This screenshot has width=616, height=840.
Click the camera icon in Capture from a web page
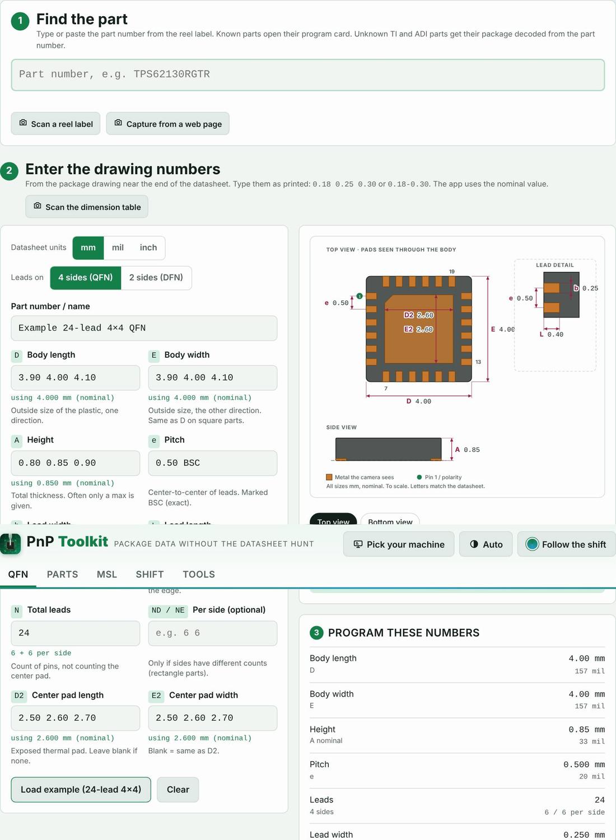tap(118, 123)
